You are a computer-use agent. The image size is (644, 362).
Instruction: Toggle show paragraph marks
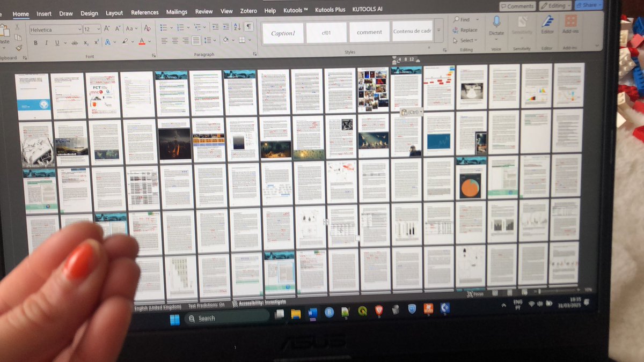(249, 26)
